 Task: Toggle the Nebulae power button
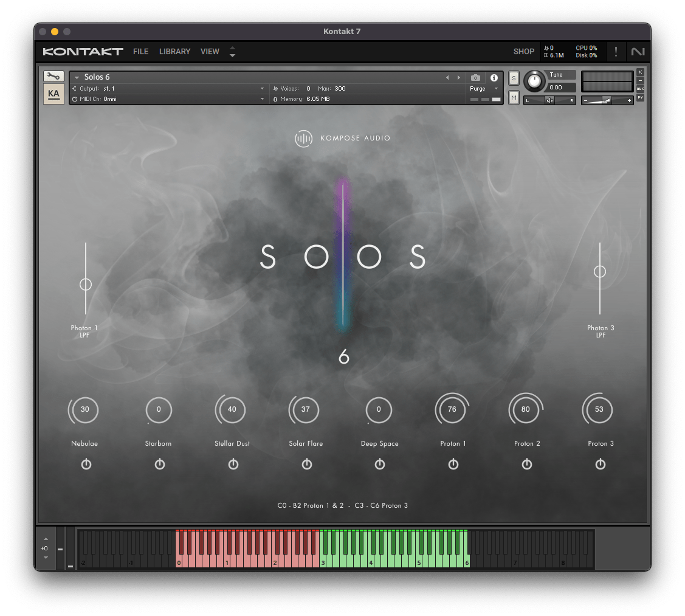(86, 464)
